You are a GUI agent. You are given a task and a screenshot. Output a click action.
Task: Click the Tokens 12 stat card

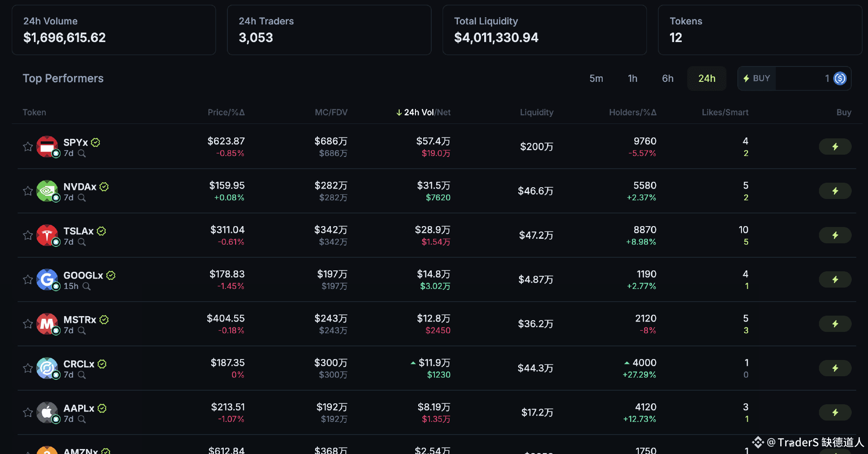tap(760, 30)
